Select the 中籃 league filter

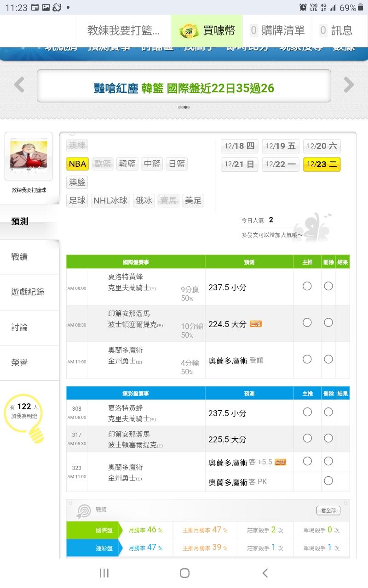152,164
